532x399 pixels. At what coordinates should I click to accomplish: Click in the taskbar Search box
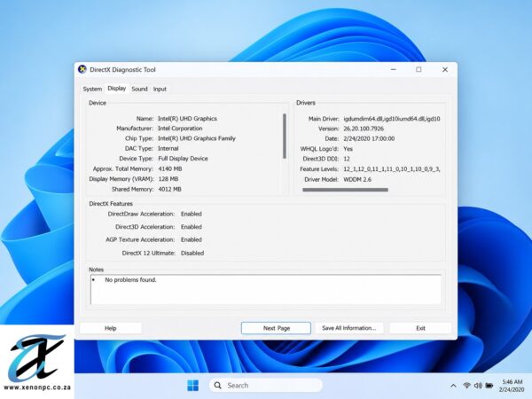[x=266, y=386]
